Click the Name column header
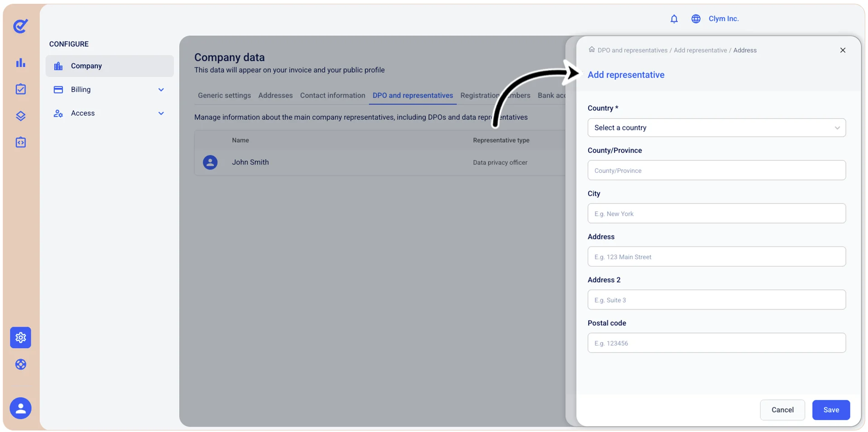This screenshot has height=432, width=868. (x=240, y=140)
